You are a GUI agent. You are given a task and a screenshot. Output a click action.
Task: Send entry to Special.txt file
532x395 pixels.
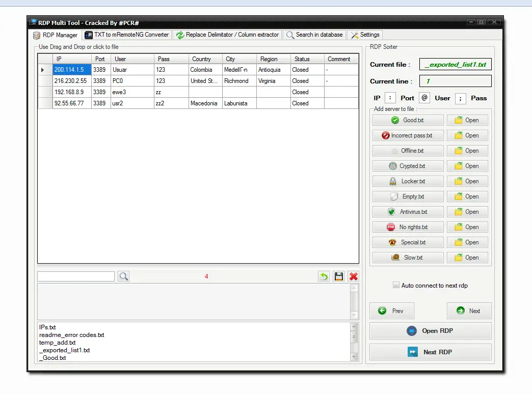408,242
